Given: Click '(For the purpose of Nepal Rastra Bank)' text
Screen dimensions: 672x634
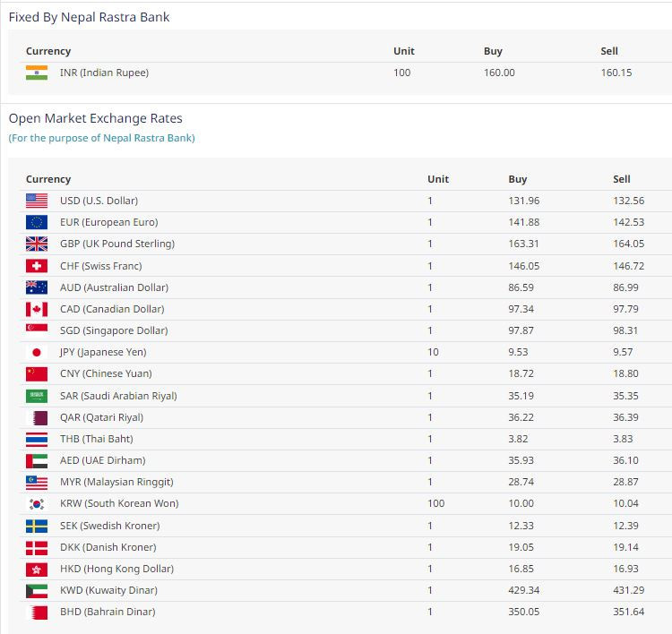Looking at the screenshot, I should [102, 138].
